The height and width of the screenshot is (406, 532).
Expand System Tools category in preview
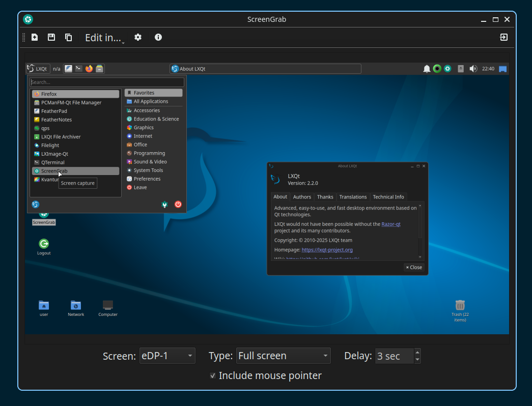pos(153,170)
